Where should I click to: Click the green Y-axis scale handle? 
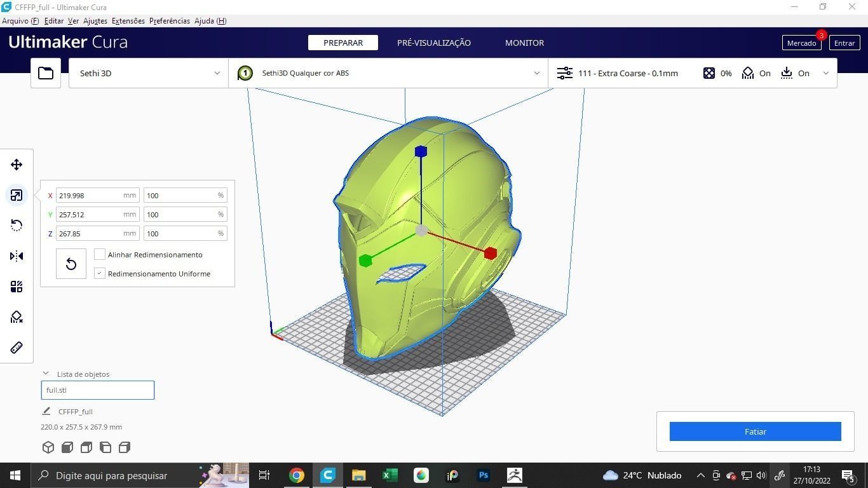(x=365, y=261)
